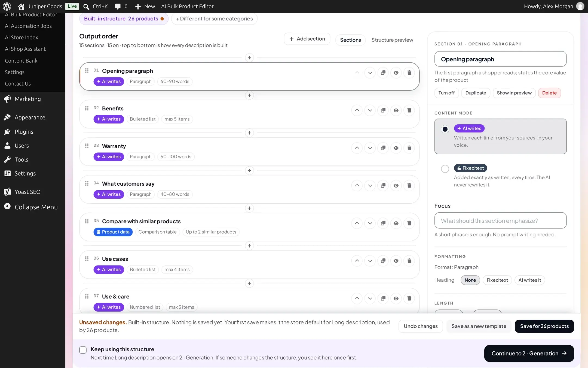Click trash icon on What customers say
588x368 pixels.
click(x=409, y=186)
